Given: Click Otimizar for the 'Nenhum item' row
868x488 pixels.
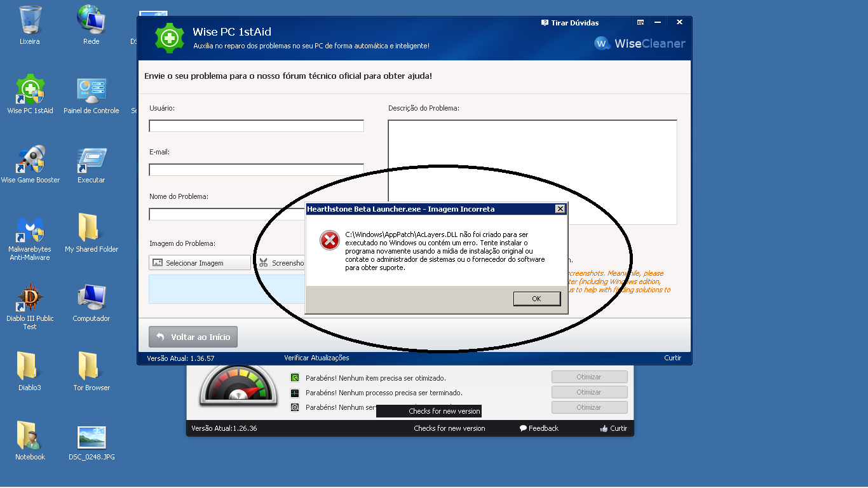Looking at the screenshot, I should (589, 377).
